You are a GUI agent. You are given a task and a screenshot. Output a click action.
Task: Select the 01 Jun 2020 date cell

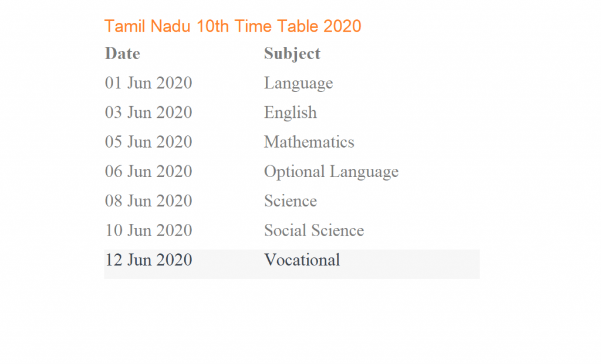coord(148,83)
